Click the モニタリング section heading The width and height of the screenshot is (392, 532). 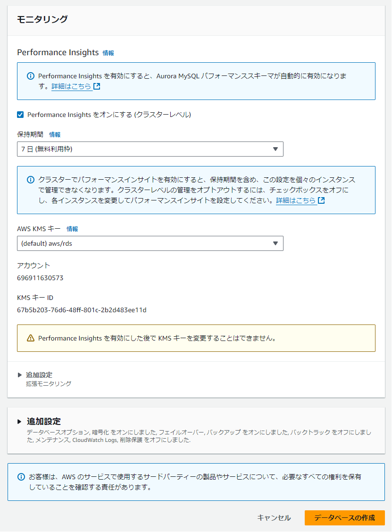click(42, 19)
